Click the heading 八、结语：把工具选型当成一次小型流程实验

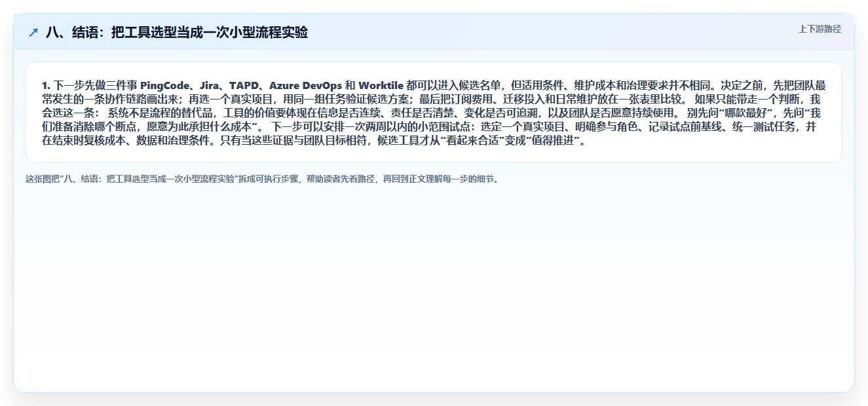click(177, 32)
